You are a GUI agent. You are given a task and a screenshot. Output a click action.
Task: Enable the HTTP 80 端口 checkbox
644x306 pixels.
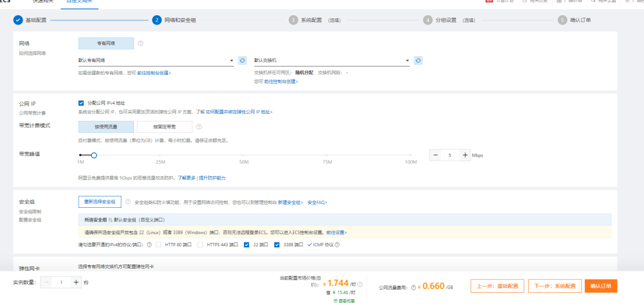click(x=158, y=245)
